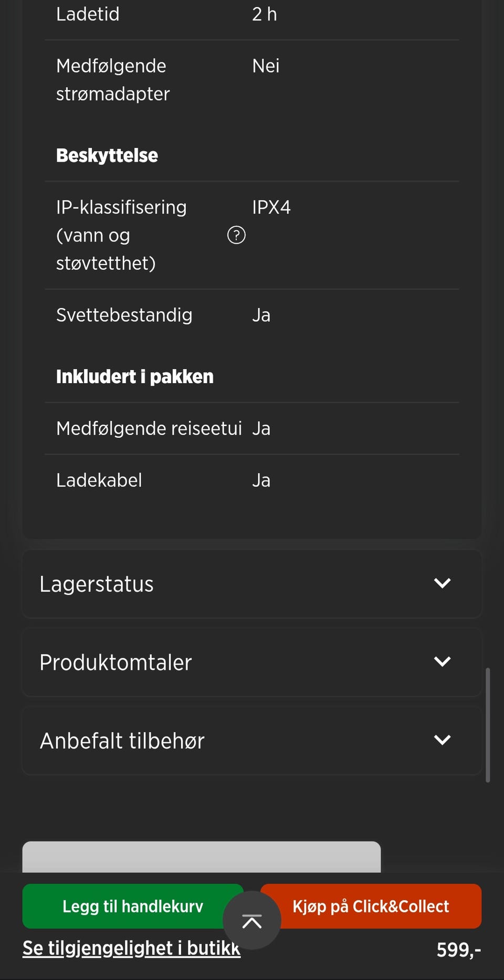The width and height of the screenshot is (504, 980).
Task: Click the chevron arrow beside Produktomtaler
Action: (x=442, y=661)
